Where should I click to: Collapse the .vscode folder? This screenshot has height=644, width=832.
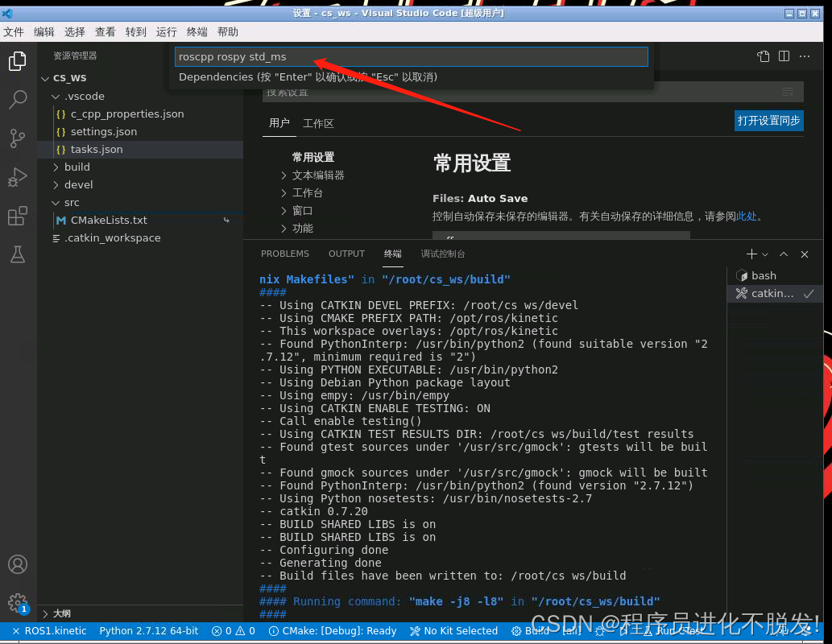[56, 97]
